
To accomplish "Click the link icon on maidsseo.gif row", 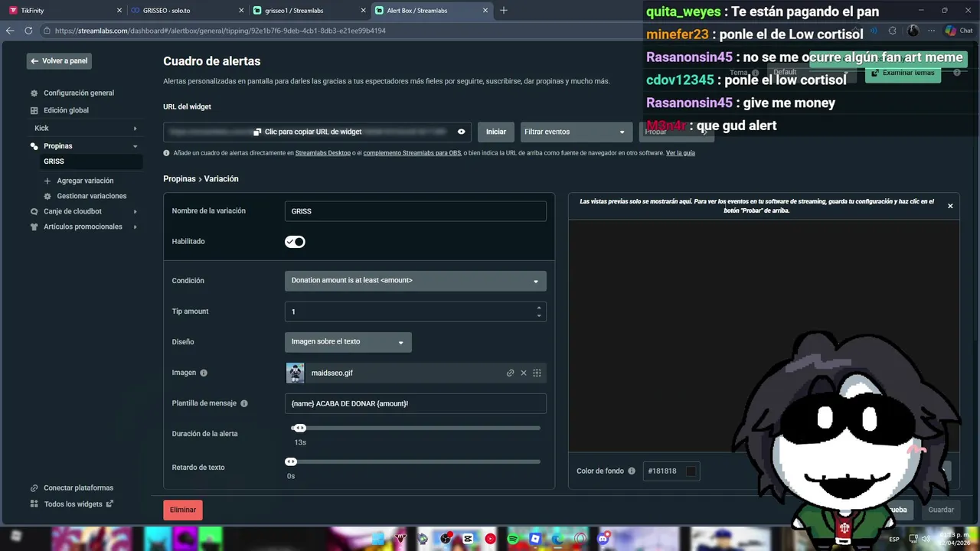I will [x=511, y=373].
